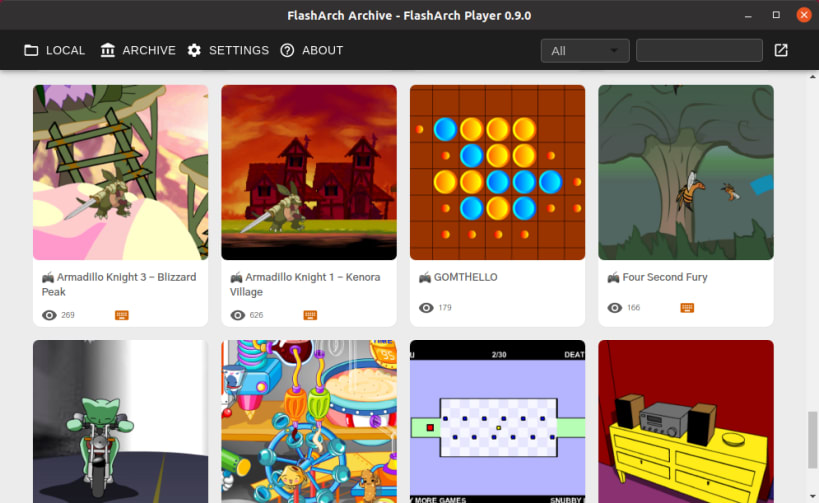Click keyboard icon under Four Second Fury
This screenshot has height=503, width=819.
coord(687,308)
